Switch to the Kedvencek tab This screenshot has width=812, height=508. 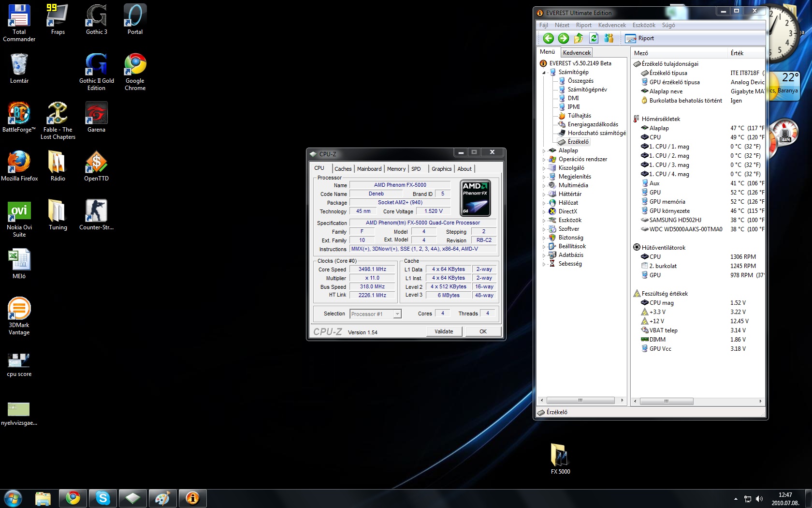576,52
